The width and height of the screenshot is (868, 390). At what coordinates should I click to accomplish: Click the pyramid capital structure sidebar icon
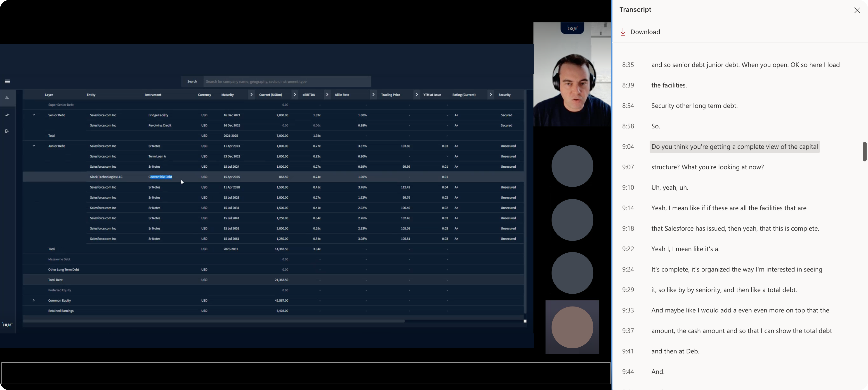7,97
